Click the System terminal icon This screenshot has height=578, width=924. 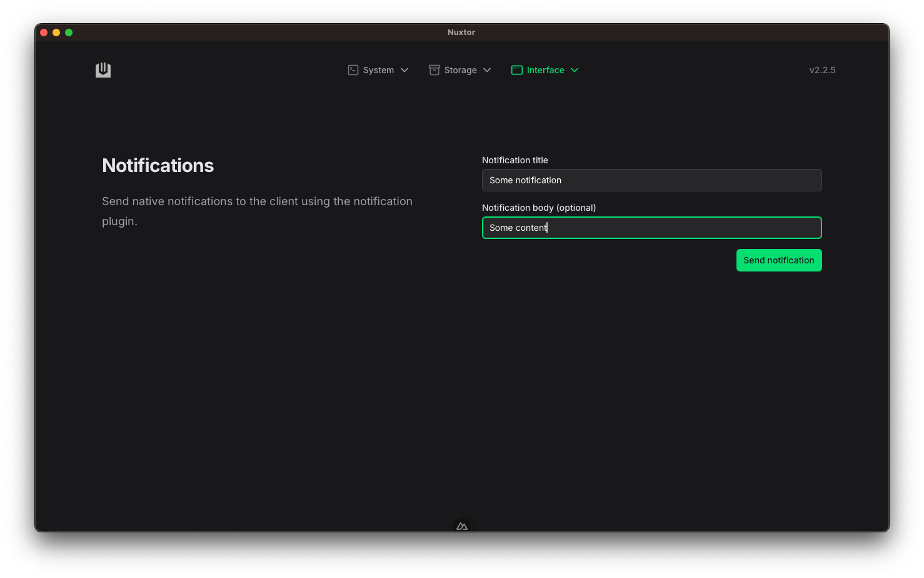(353, 70)
